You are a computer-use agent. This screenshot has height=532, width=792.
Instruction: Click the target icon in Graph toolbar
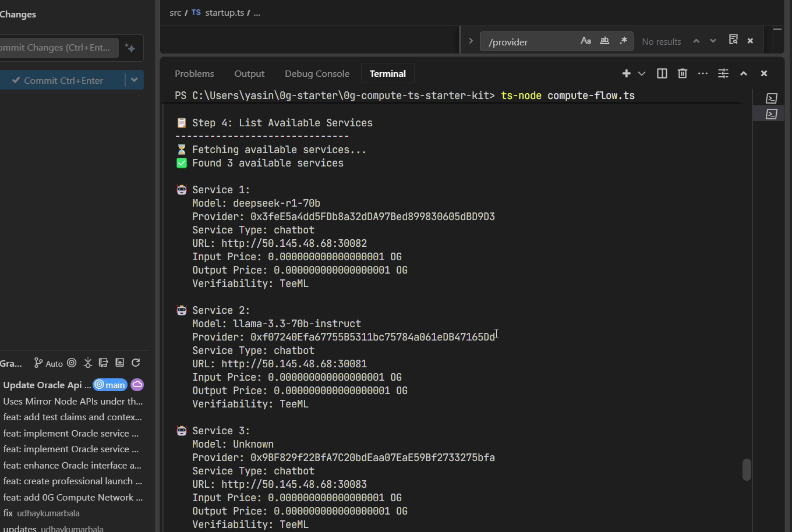[72, 363]
